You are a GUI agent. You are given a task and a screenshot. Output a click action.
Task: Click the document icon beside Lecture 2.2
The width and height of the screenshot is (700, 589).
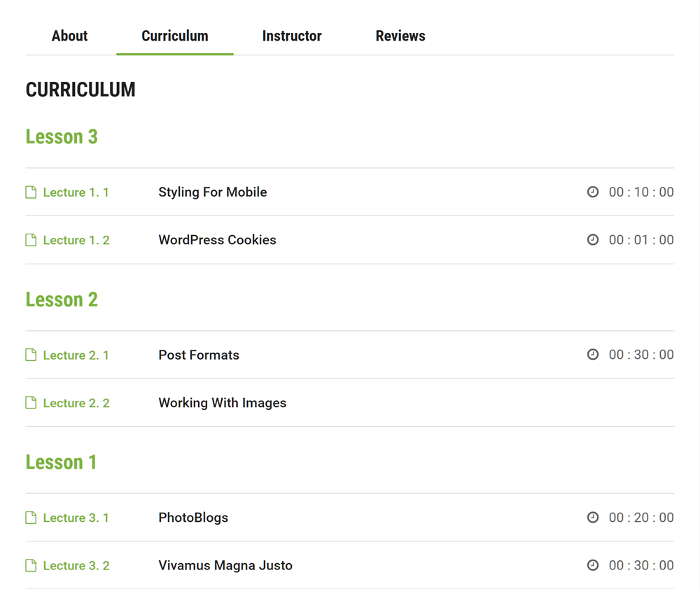[31, 403]
